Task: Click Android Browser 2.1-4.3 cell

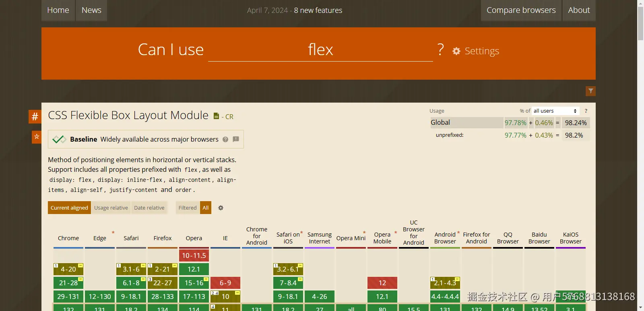Action: click(445, 283)
